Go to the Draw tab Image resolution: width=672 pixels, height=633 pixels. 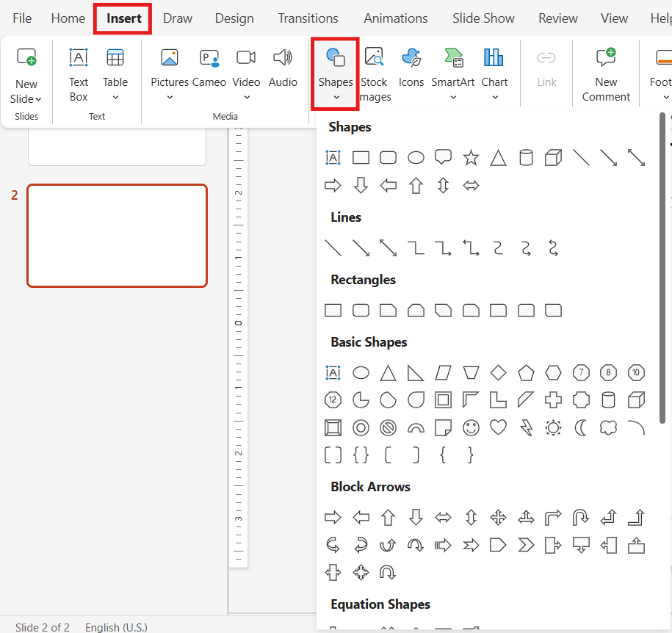click(178, 18)
